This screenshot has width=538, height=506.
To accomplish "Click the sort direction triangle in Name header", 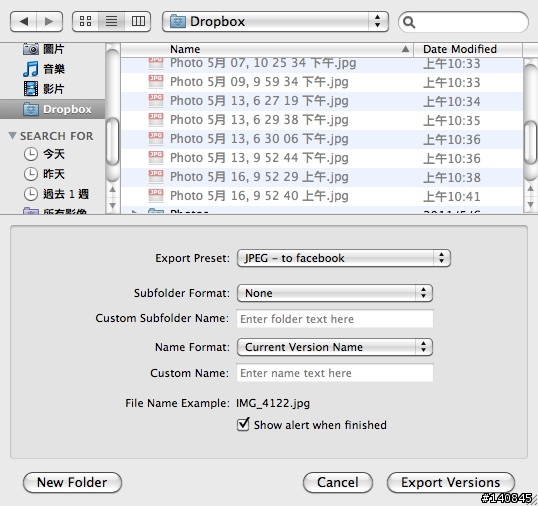I will (x=405, y=49).
